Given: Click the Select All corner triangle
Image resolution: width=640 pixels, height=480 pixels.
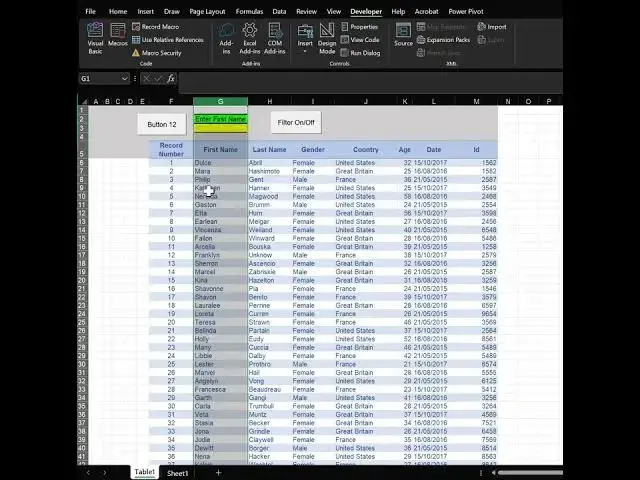Looking at the screenshot, I should click(84, 101).
